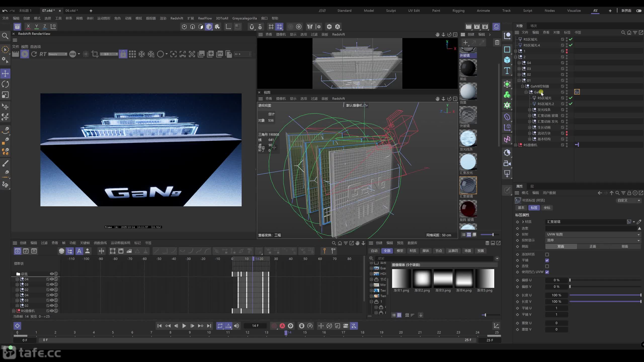The width and height of the screenshot is (644, 362).
Task: Add a text spline object
Action: pos(507,71)
